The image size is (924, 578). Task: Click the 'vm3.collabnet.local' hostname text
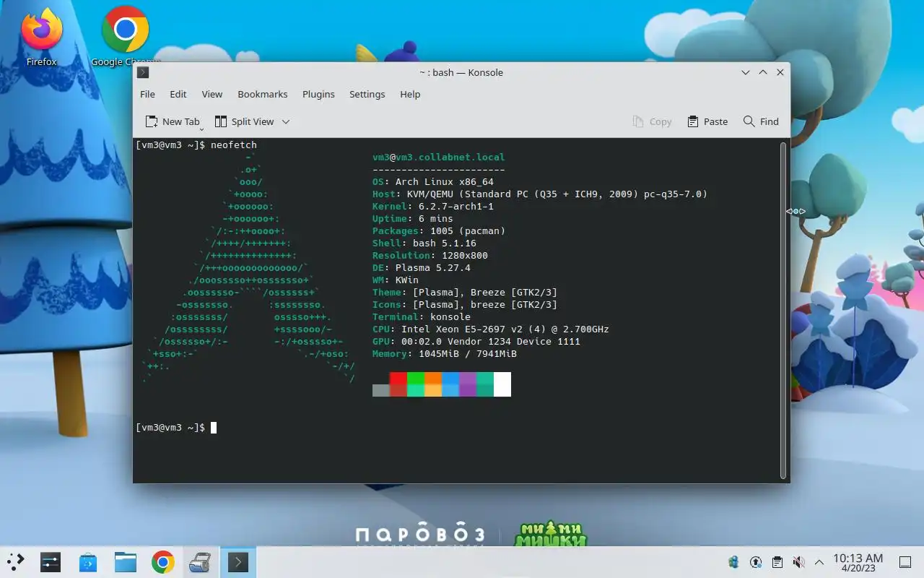coord(450,158)
